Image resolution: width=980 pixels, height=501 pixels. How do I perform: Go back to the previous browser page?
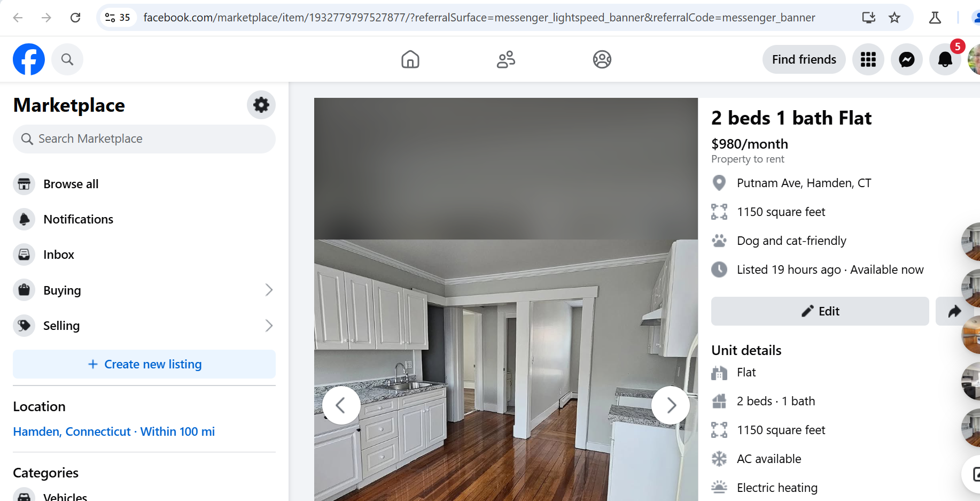tap(18, 18)
